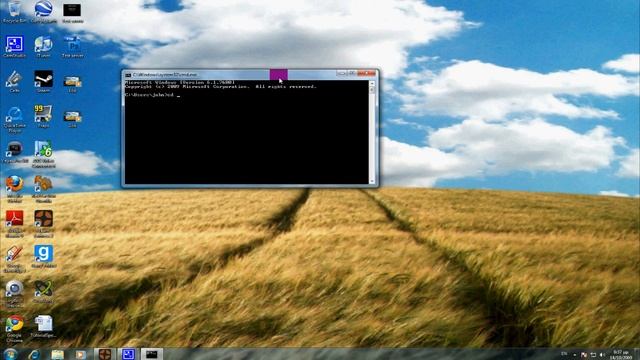The height and width of the screenshot is (360, 640).
Task: Launch the Team Fortress 2 desktop shortcut
Action: pyautogui.click(x=43, y=223)
